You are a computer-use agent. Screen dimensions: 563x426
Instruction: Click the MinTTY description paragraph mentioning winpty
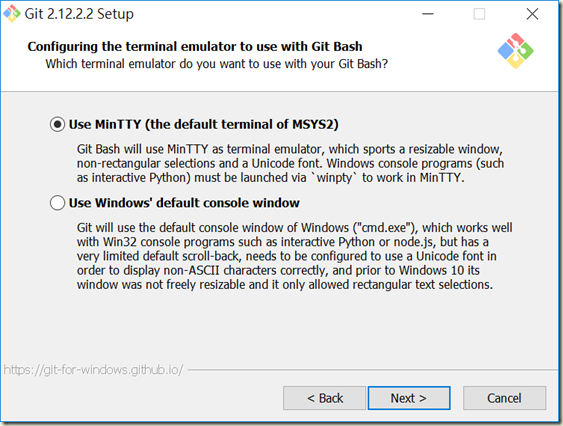click(x=290, y=163)
